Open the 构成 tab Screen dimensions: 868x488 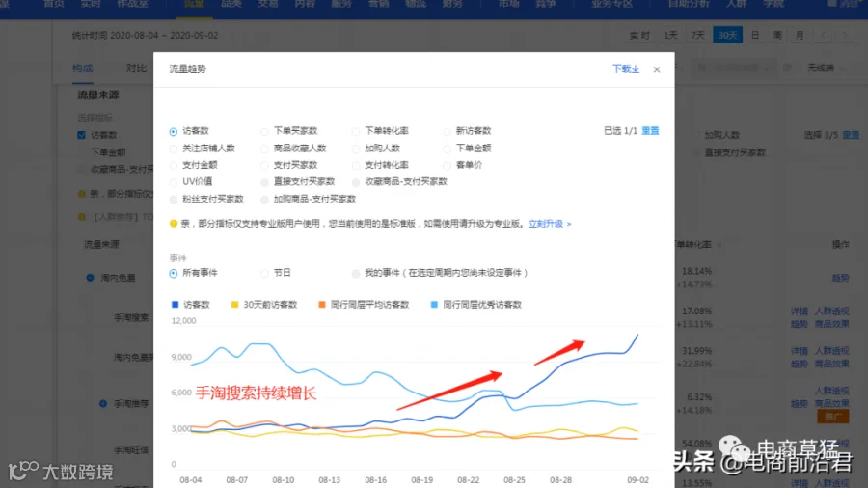[83, 68]
